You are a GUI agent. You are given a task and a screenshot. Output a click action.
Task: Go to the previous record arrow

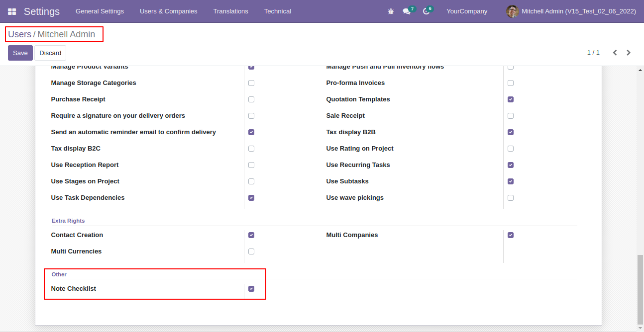point(615,53)
